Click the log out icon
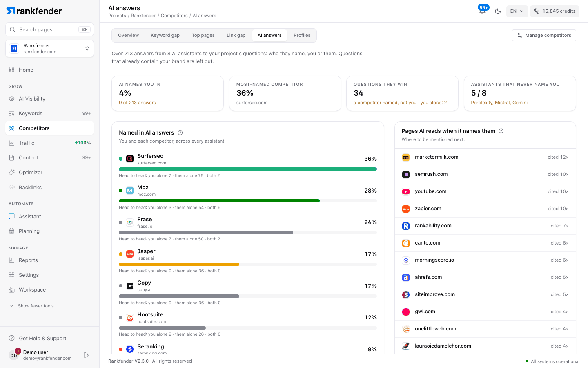This screenshot has width=588, height=368. [x=86, y=355]
